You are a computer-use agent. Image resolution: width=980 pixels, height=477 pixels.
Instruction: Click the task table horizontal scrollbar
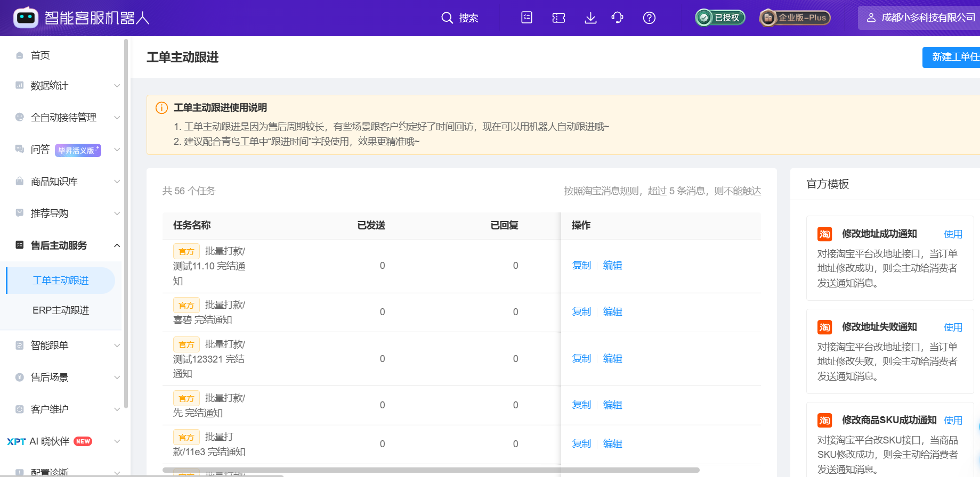[x=431, y=470]
